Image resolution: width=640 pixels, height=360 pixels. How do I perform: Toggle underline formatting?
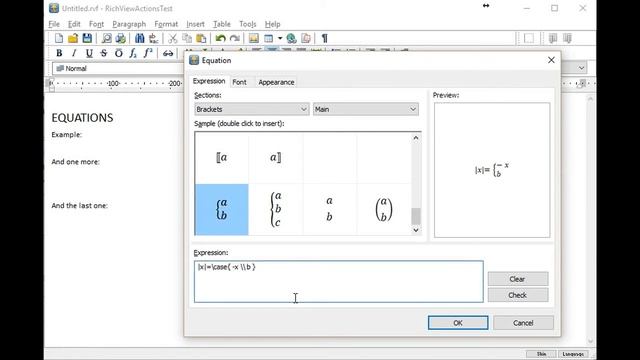pyautogui.click(x=89, y=53)
